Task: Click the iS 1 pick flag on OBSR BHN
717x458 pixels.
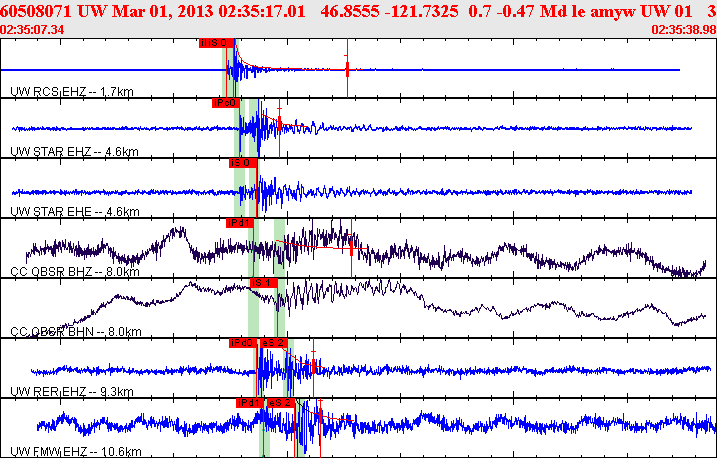Action: [263, 283]
